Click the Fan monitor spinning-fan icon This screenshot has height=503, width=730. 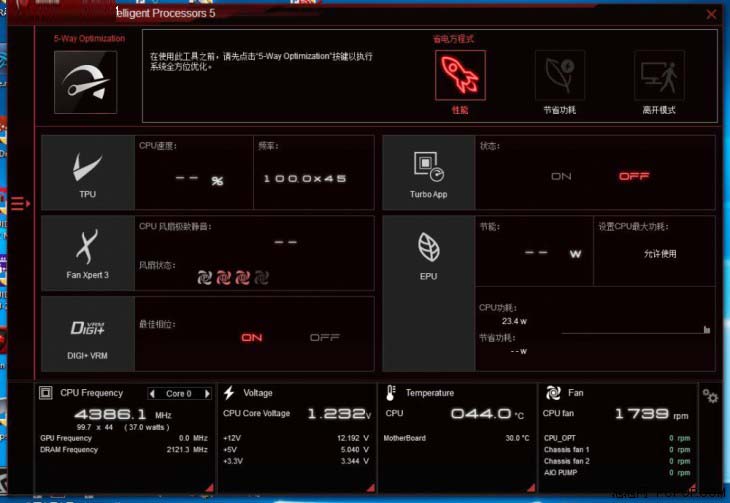click(x=553, y=393)
